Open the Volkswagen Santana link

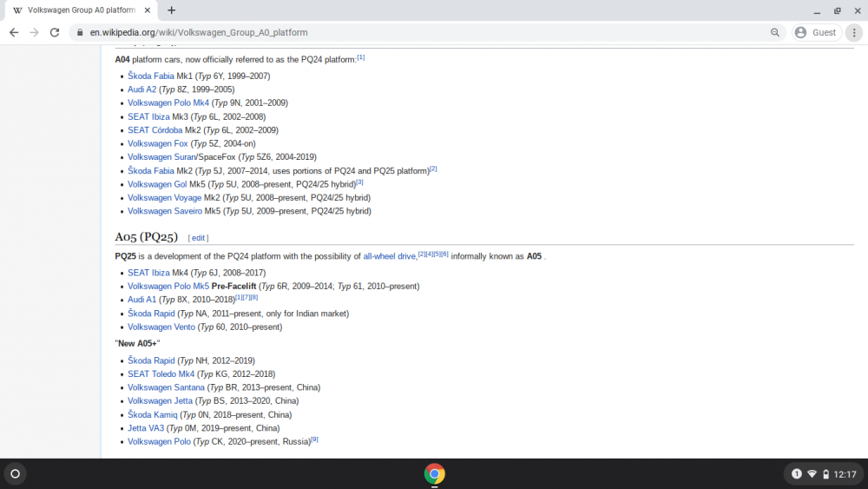pos(166,387)
